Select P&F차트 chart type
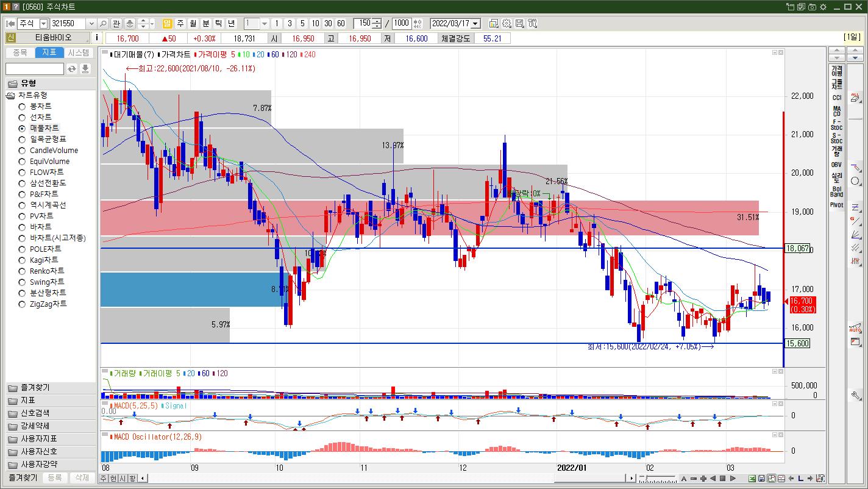 [x=38, y=194]
